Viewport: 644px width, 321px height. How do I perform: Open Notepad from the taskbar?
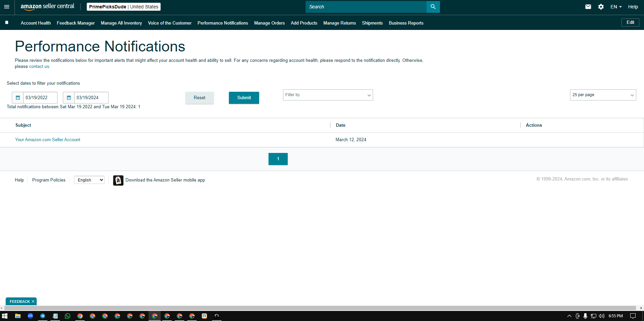click(55, 316)
